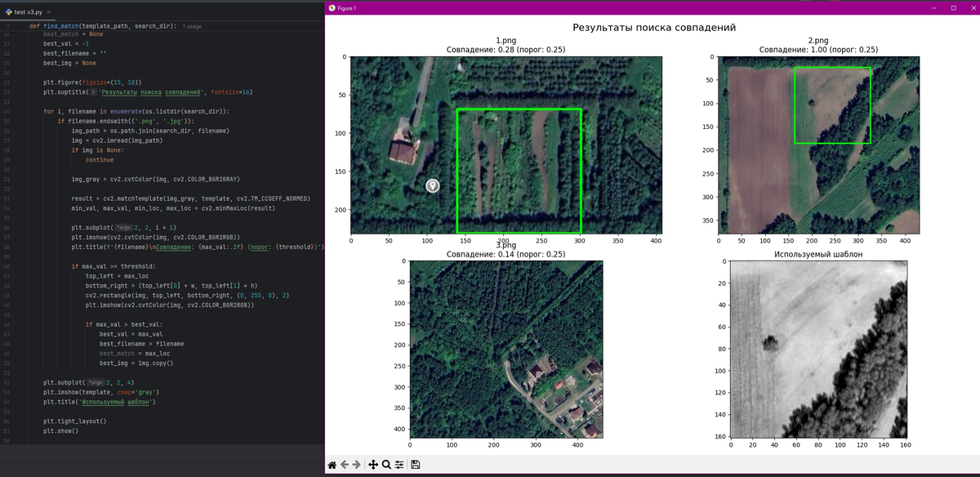Click the Figure 1 window icon in the title bar
The width and height of the screenshot is (980, 477).
(x=332, y=7)
